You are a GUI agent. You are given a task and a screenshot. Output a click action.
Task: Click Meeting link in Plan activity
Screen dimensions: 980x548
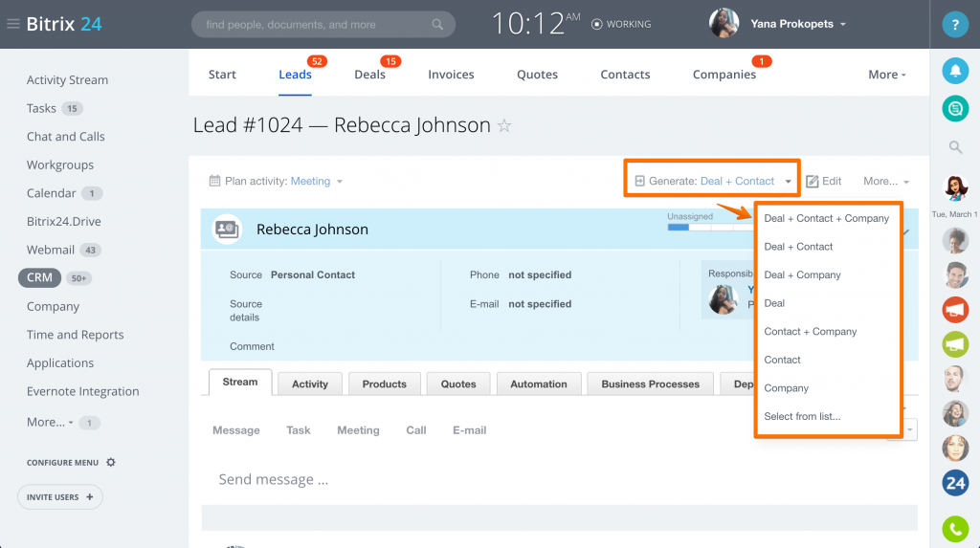(x=310, y=181)
